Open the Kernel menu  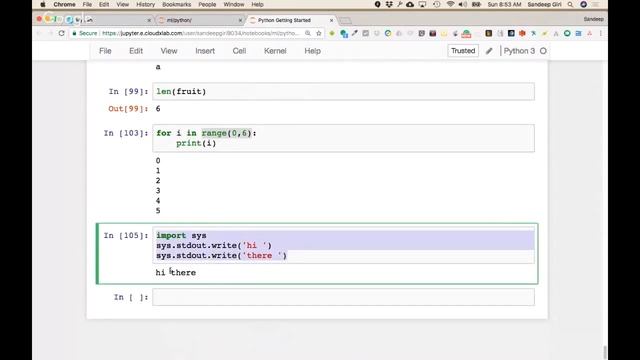tap(275, 51)
